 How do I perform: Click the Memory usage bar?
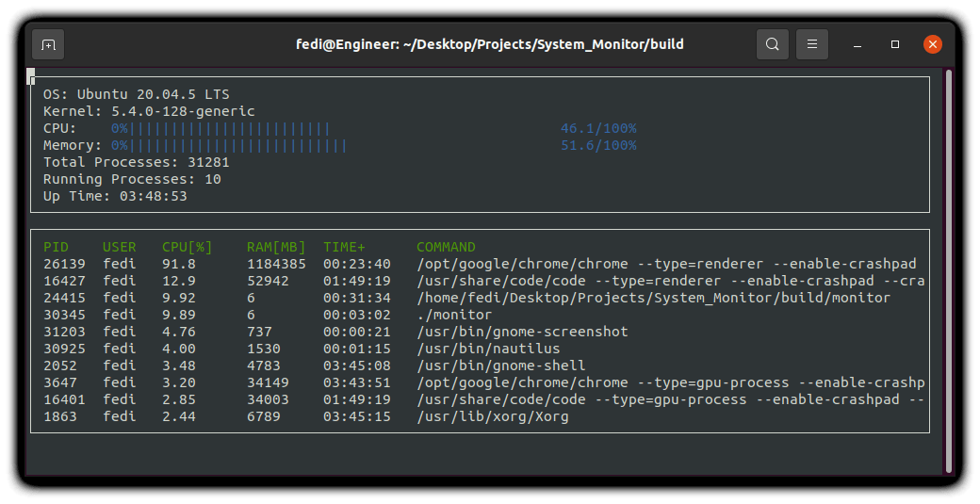pyautogui.click(x=229, y=145)
